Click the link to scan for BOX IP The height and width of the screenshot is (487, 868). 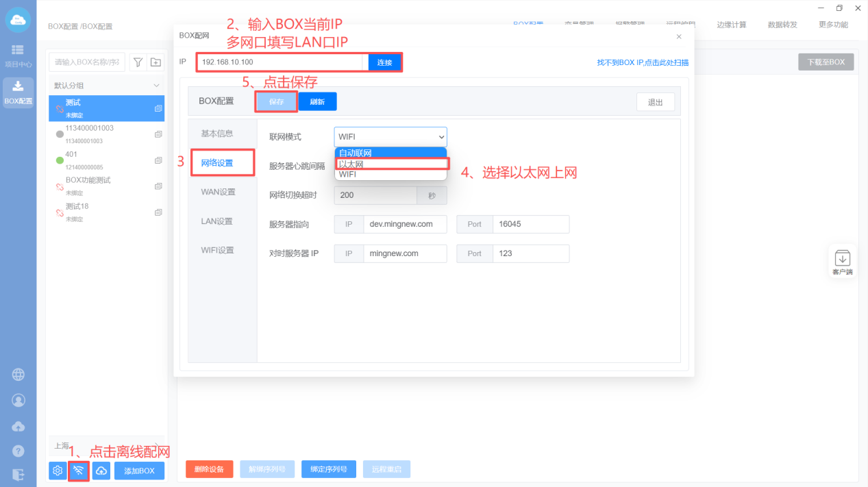pos(643,62)
